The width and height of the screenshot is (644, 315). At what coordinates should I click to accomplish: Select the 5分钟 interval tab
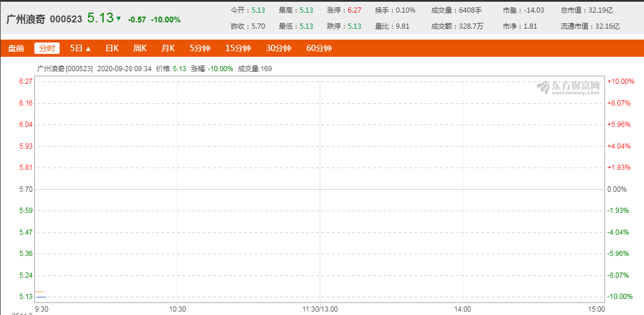(x=199, y=49)
